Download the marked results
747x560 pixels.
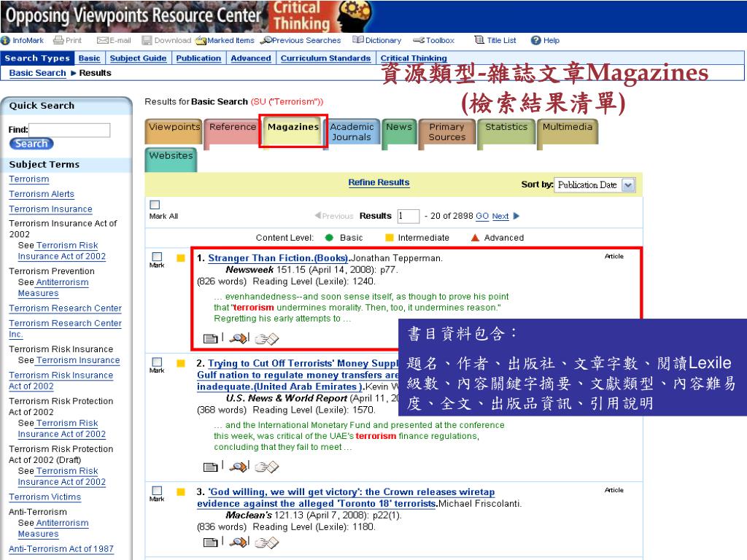click(167, 41)
